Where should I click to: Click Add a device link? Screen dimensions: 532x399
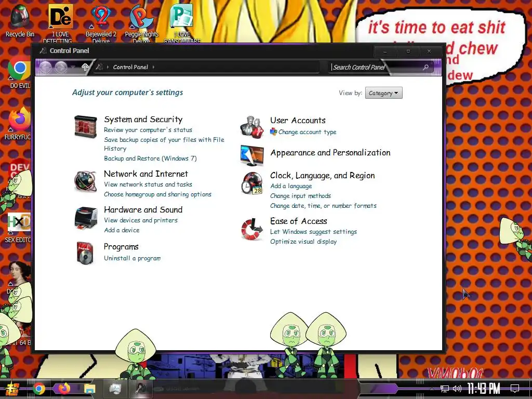122,230
